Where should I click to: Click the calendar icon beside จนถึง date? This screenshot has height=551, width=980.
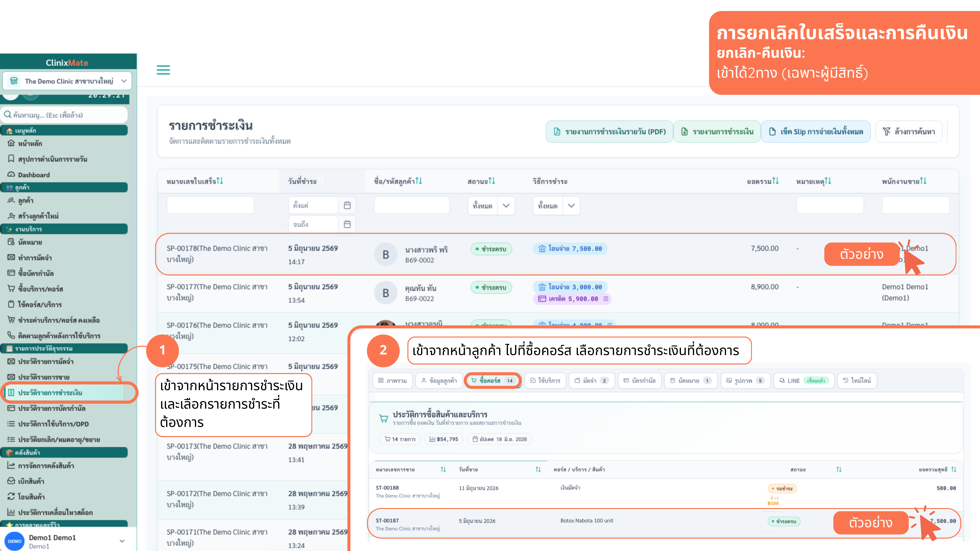click(347, 224)
